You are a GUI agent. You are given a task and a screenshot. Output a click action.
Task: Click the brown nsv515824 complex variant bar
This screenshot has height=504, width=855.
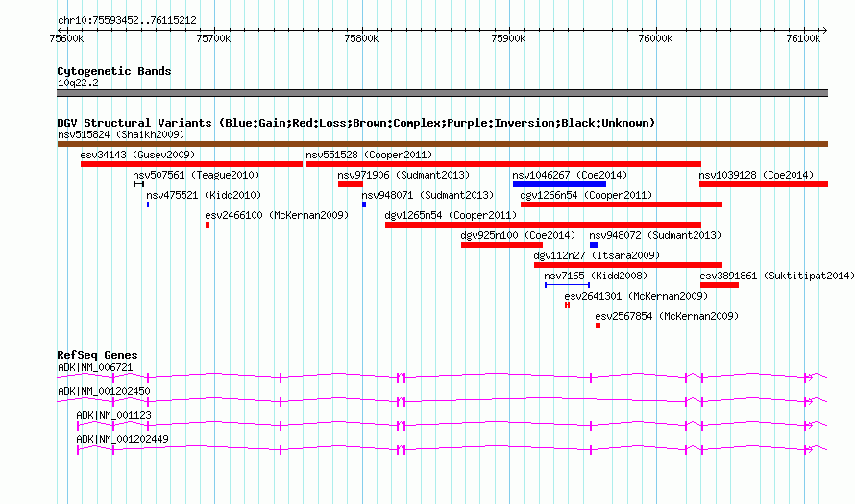(442, 144)
